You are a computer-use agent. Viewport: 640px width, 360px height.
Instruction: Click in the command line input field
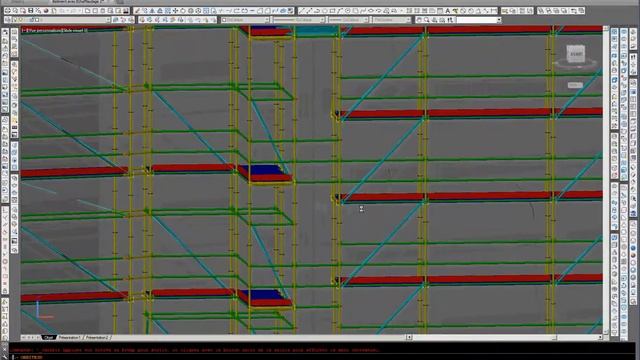322,357
